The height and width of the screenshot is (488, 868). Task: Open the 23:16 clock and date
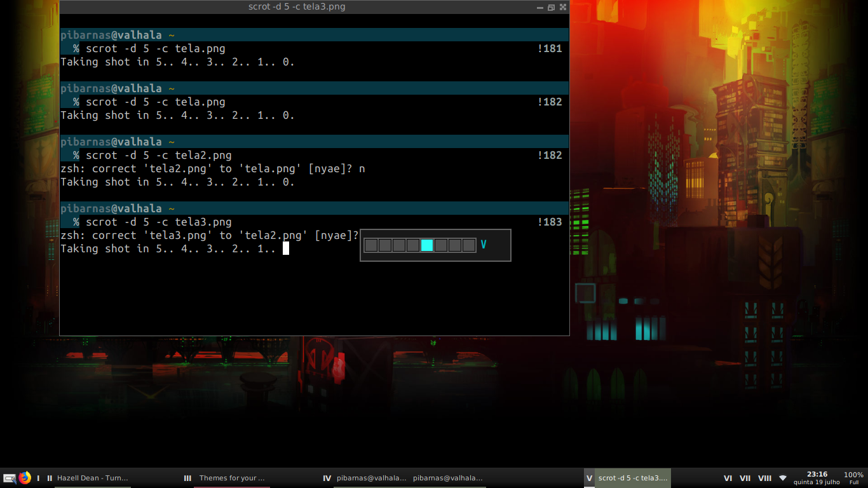point(817,478)
